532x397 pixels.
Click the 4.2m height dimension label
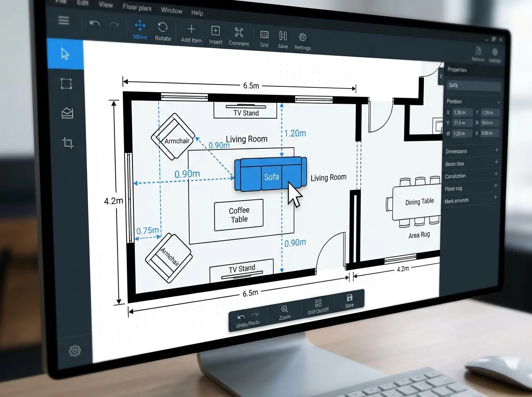pos(113,201)
